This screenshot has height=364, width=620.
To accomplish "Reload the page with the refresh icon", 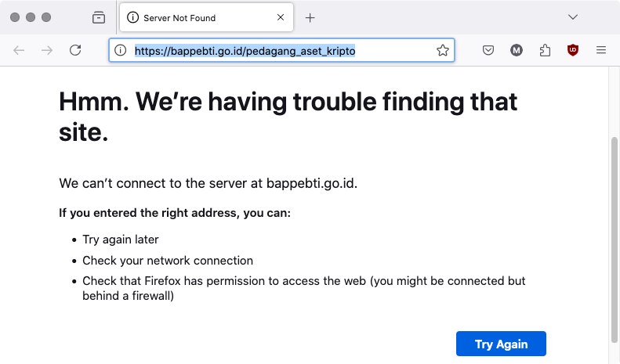I will (75, 50).
